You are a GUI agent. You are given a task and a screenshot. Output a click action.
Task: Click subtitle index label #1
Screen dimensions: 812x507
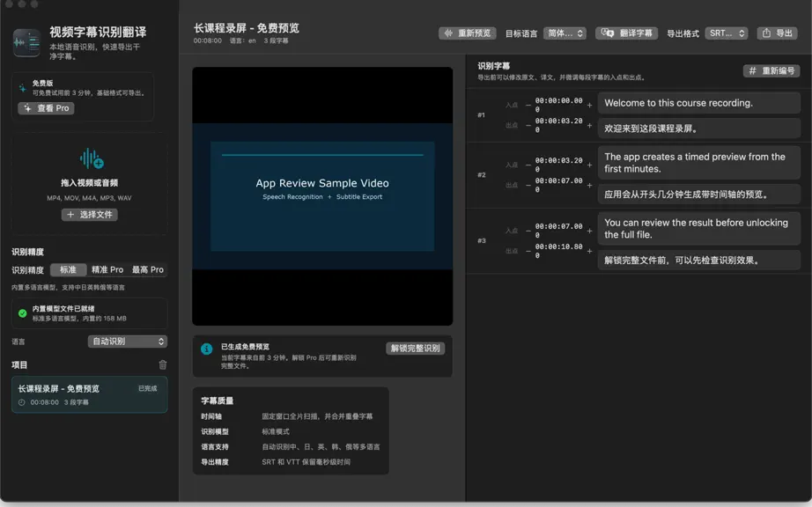click(482, 114)
